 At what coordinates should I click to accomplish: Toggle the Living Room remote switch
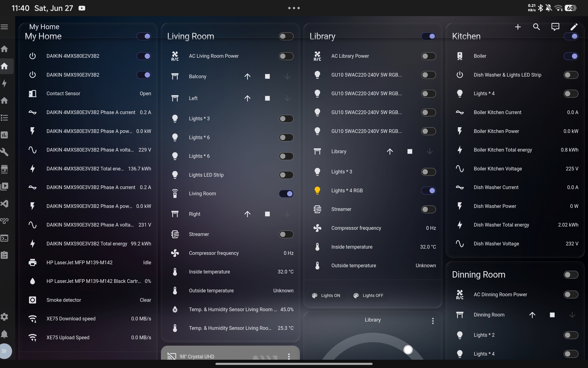pyautogui.click(x=286, y=193)
